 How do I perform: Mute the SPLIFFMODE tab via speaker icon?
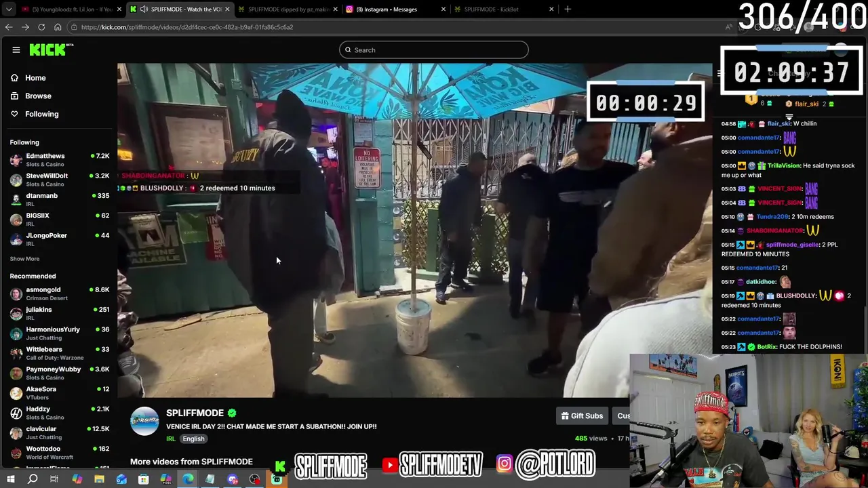(x=144, y=9)
